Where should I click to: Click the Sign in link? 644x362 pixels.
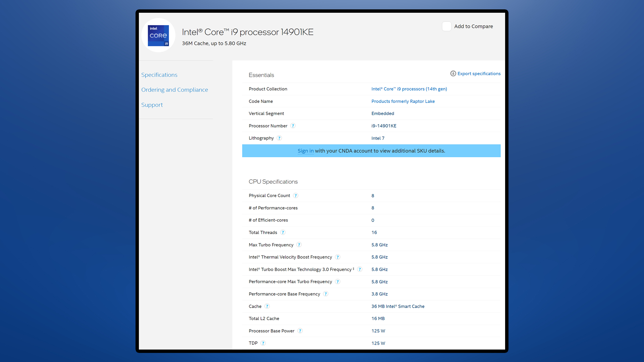coord(305,151)
